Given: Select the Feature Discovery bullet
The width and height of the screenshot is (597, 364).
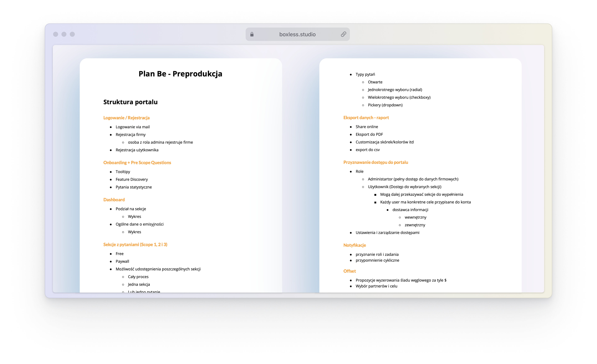Looking at the screenshot, I should [x=132, y=179].
